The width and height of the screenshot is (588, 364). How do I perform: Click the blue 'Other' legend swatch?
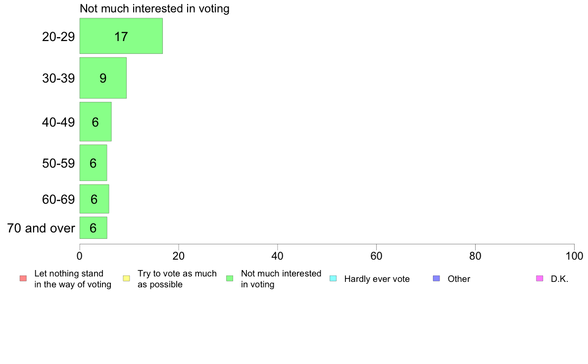(437, 278)
